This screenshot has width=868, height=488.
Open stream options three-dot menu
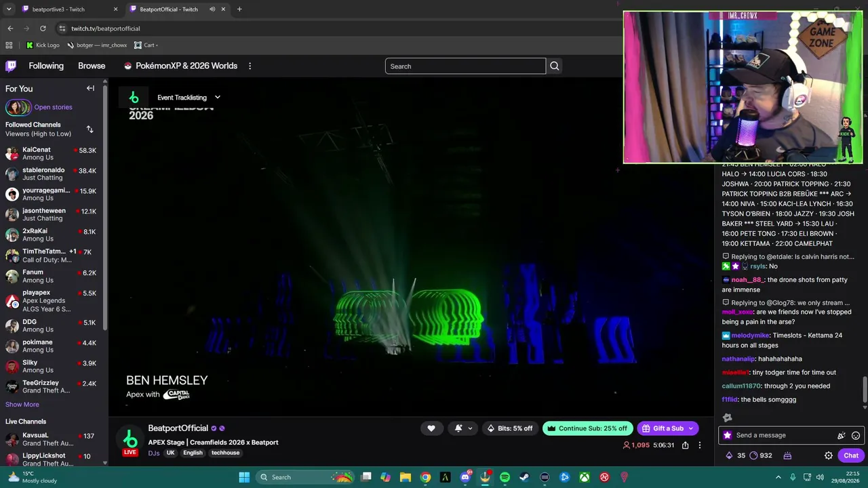[700, 445]
